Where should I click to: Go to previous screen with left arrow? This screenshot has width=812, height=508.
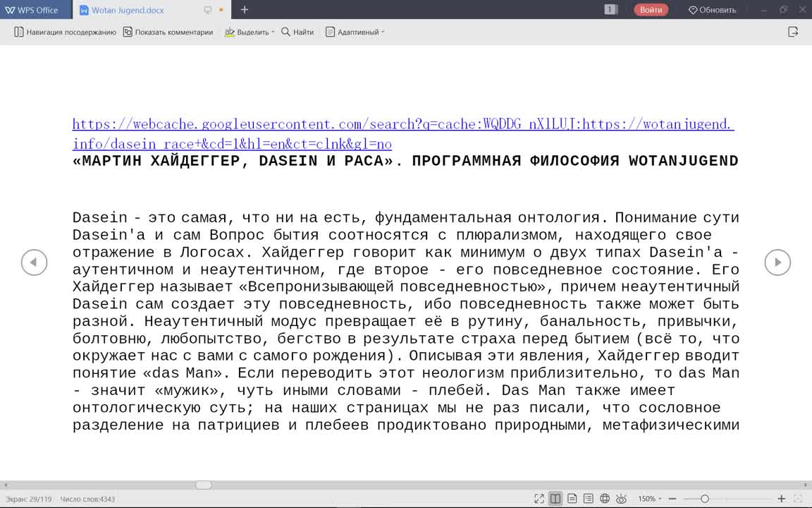click(34, 262)
